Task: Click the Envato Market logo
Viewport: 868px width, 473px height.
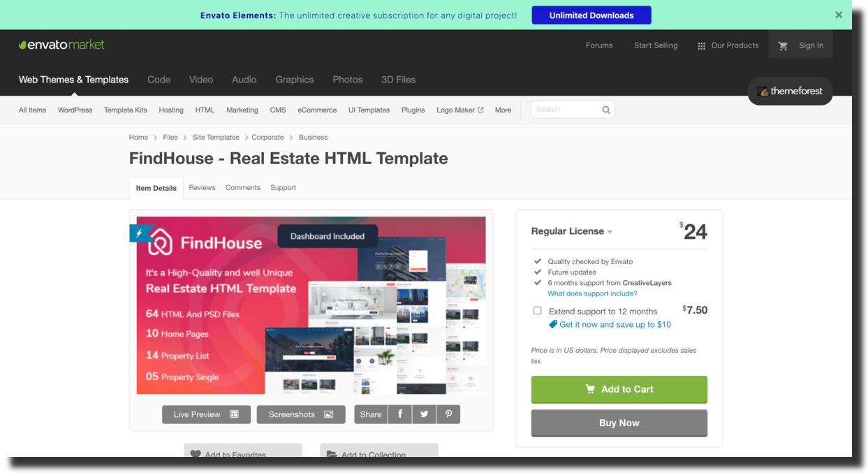Action: 61,45
